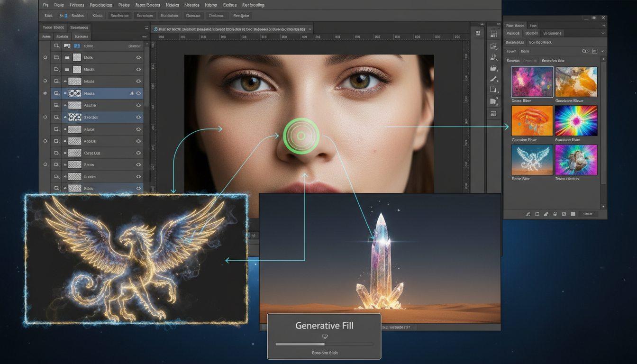Switch to the Styles tab in the right panel
The image size is (637, 364).
coord(531,33)
